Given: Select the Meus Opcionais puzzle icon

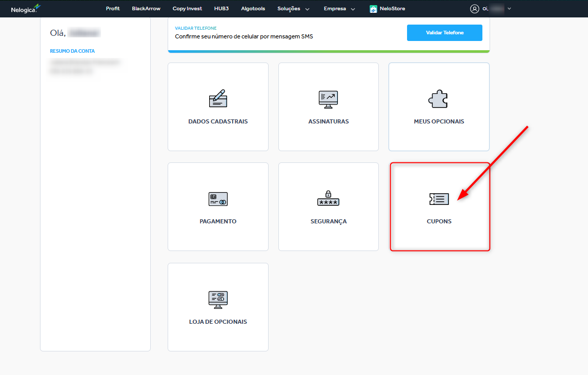Looking at the screenshot, I should tap(438, 98).
